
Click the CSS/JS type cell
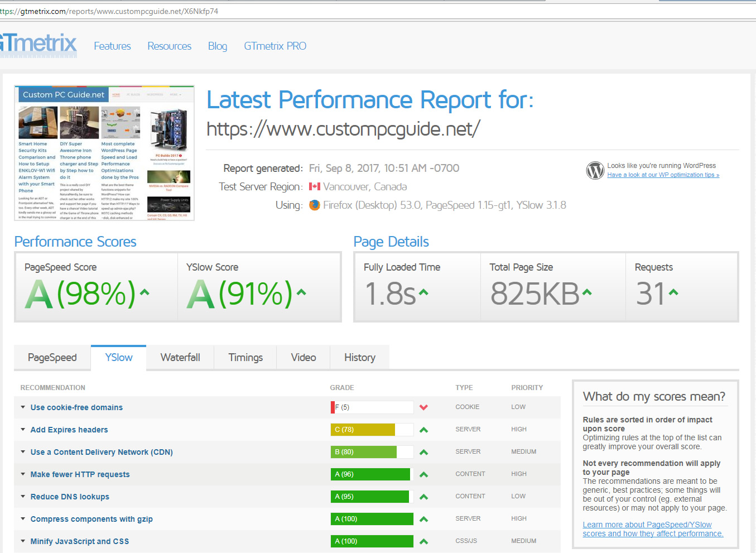click(466, 541)
